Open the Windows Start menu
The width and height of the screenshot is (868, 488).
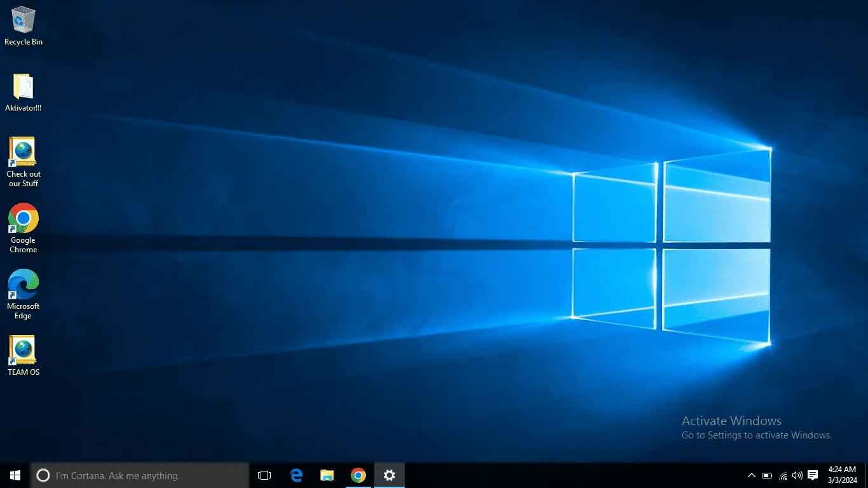coord(15,475)
